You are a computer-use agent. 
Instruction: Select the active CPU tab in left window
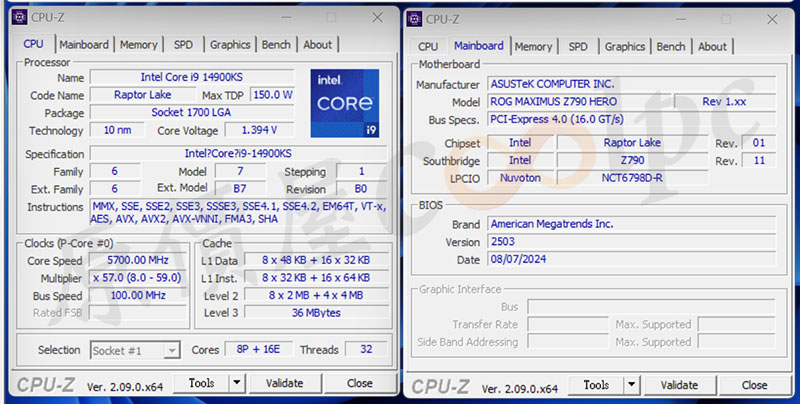click(x=34, y=44)
